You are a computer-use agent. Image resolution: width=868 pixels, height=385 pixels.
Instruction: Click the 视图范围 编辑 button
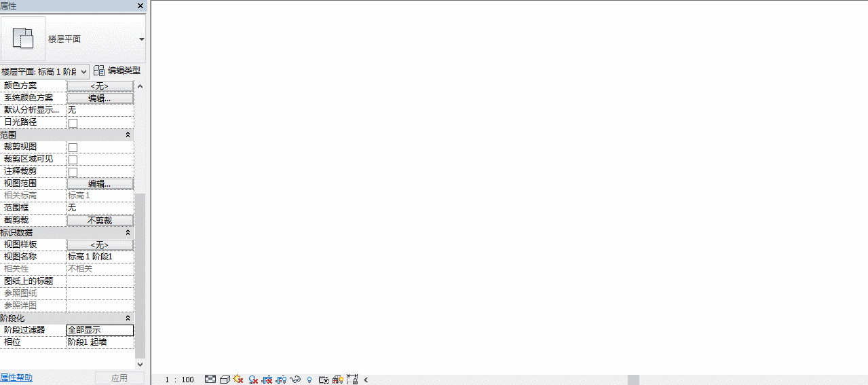[x=100, y=183]
